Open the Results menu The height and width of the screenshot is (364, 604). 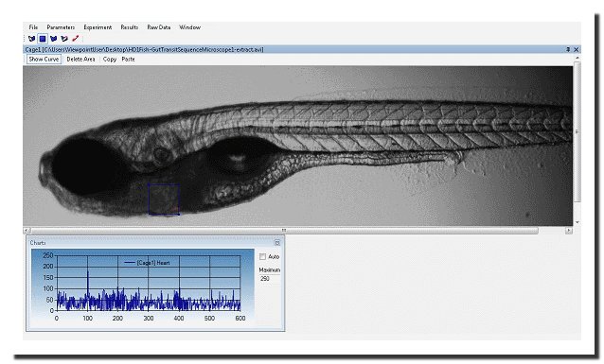click(130, 27)
